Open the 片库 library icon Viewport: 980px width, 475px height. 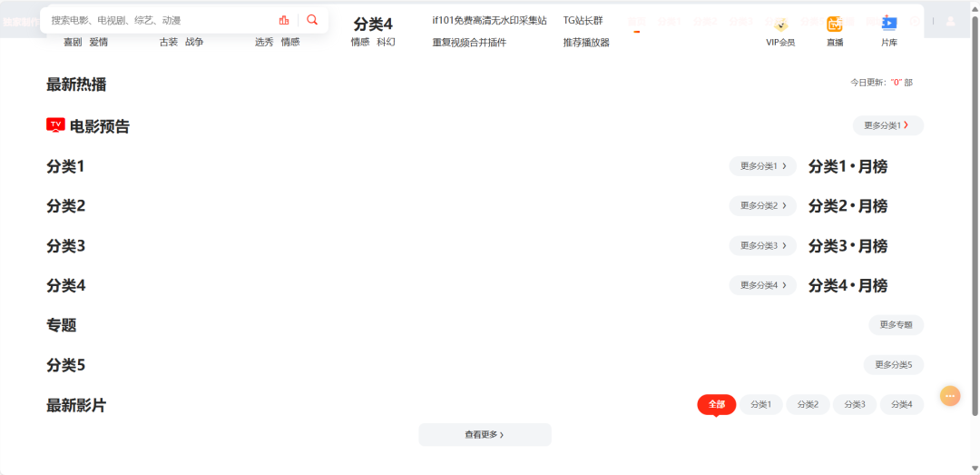point(889,25)
